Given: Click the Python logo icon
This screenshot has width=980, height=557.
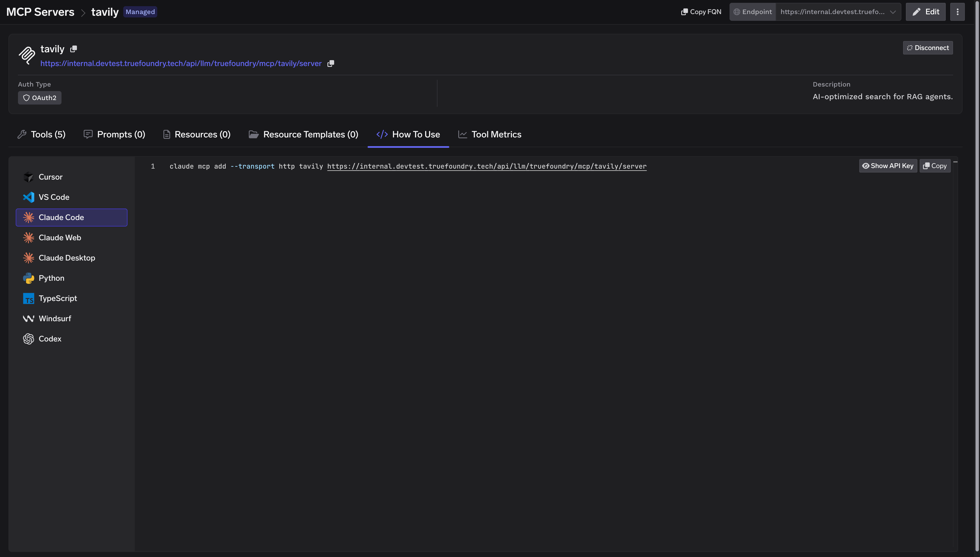Looking at the screenshot, I should pos(28,278).
